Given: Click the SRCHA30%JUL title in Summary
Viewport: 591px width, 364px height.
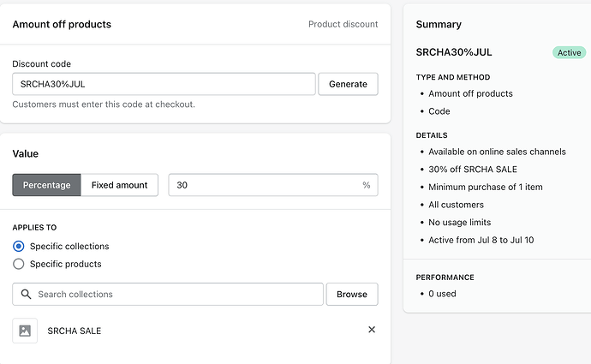Looking at the screenshot, I should 454,52.
